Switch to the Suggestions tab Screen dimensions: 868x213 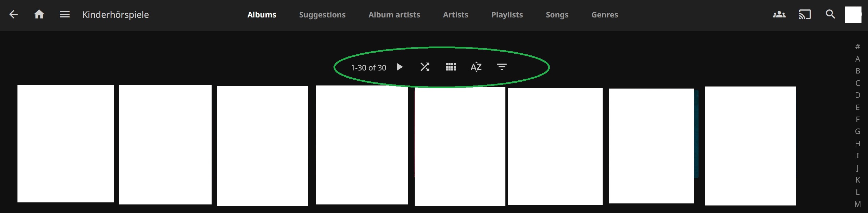[322, 15]
